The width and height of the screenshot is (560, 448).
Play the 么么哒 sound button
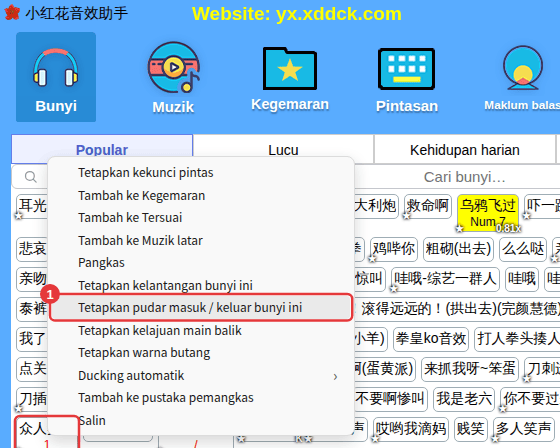pos(523,249)
